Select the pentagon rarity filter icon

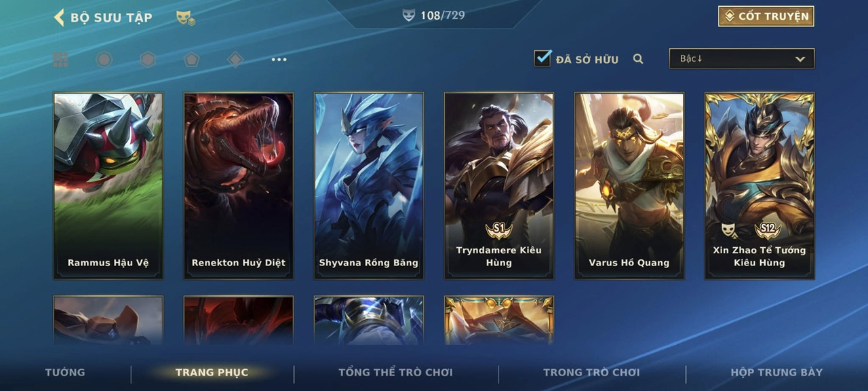pyautogui.click(x=191, y=60)
